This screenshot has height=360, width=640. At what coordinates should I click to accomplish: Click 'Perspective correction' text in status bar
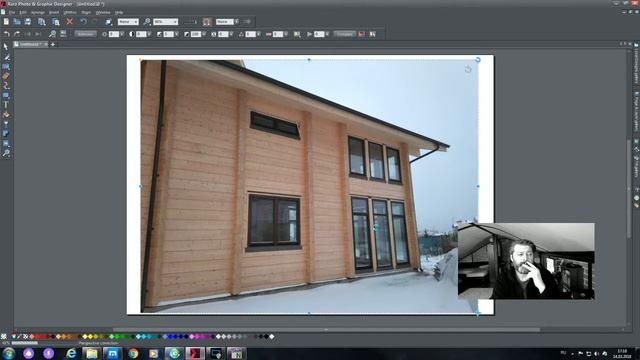click(99, 343)
